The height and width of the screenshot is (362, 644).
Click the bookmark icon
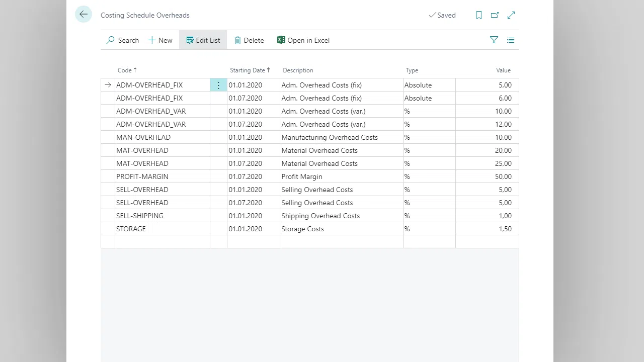point(479,15)
